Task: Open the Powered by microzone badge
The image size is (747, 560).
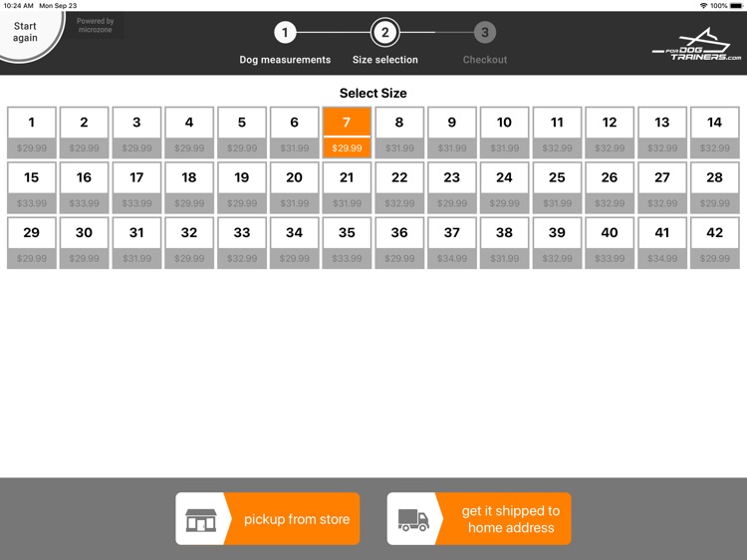Action: coord(96,25)
